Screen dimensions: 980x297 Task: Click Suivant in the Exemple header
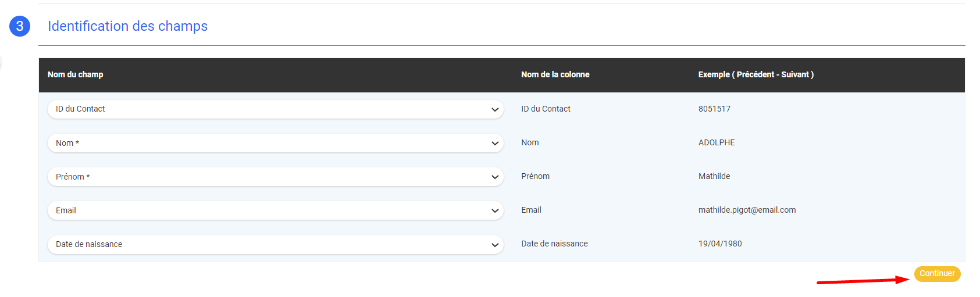click(x=795, y=74)
